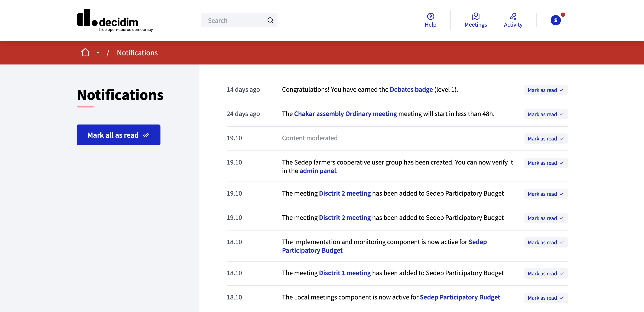This screenshot has height=312, width=644.
Task: Click the red unread indicator on the avatar
Action: tap(563, 15)
